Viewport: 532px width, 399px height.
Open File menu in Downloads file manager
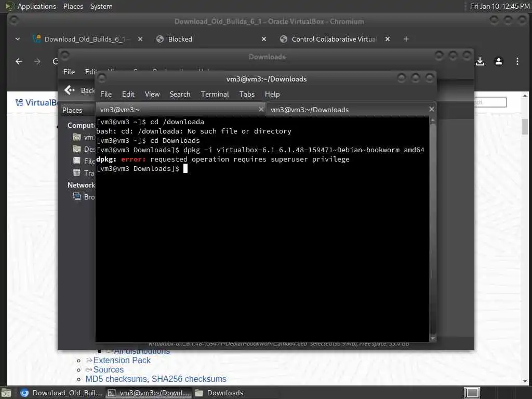pos(69,72)
